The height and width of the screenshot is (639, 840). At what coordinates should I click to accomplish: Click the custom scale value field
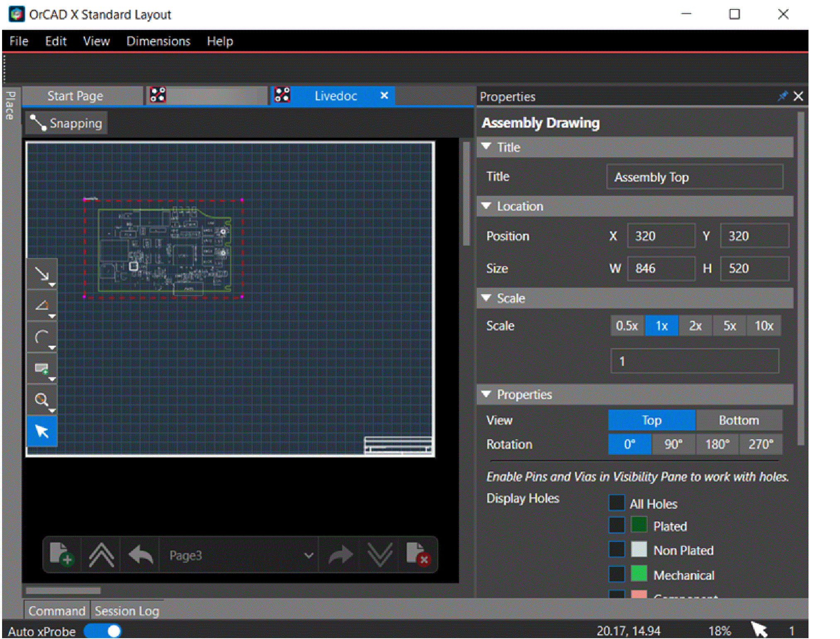coord(695,361)
